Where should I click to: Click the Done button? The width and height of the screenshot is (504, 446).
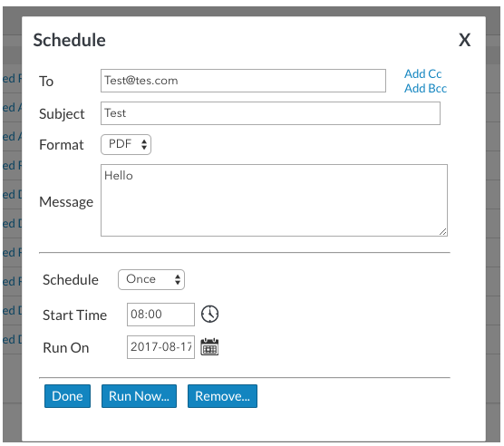point(67,396)
